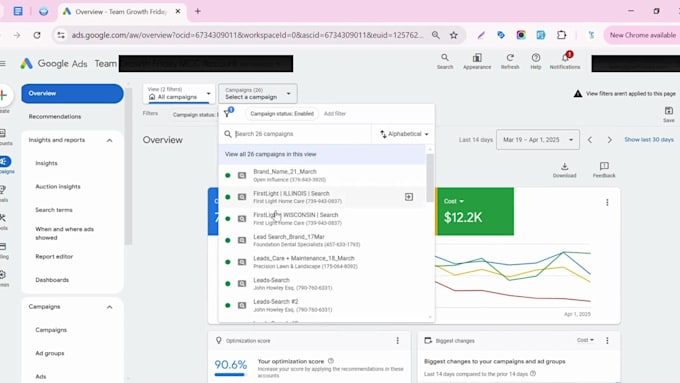Open a new browser tab
680x383 pixels.
click(x=198, y=11)
